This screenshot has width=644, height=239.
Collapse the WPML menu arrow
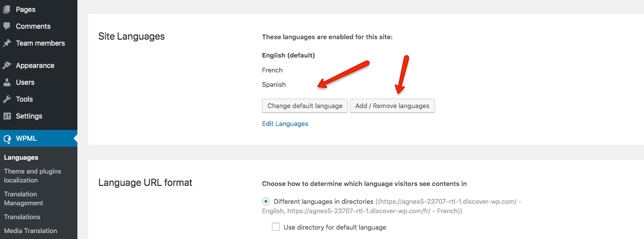pyautogui.click(x=75, y=139)
